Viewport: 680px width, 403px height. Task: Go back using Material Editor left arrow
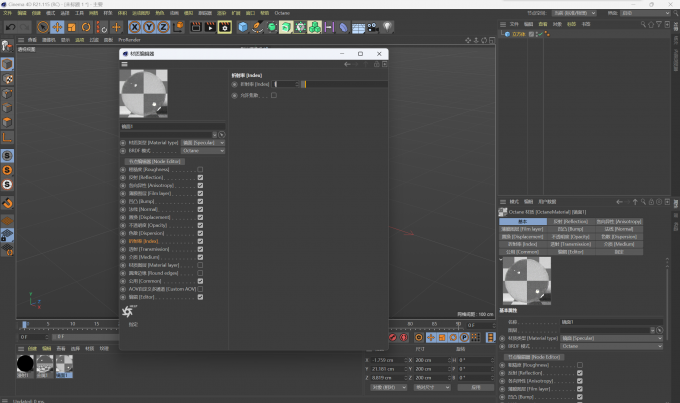[347, 64]
